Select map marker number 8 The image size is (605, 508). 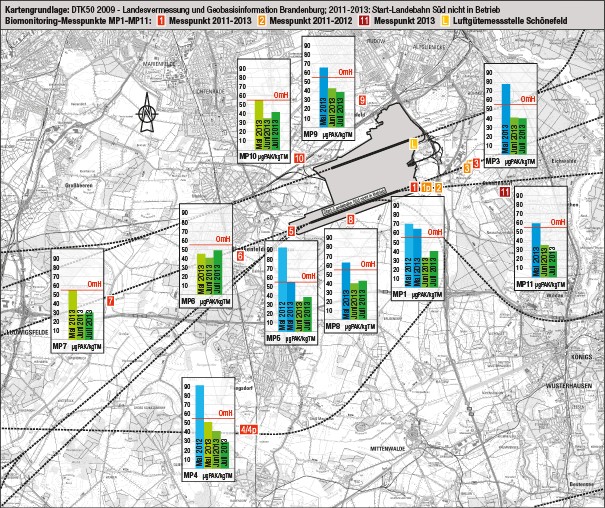point(350,220)
